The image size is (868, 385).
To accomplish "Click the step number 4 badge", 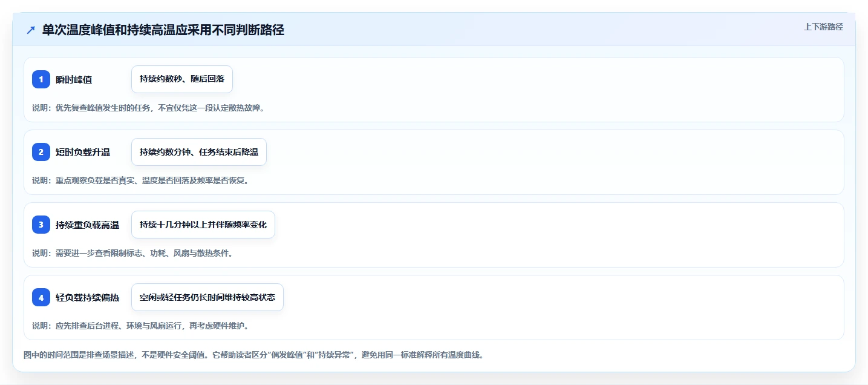I will pos(41,297).
